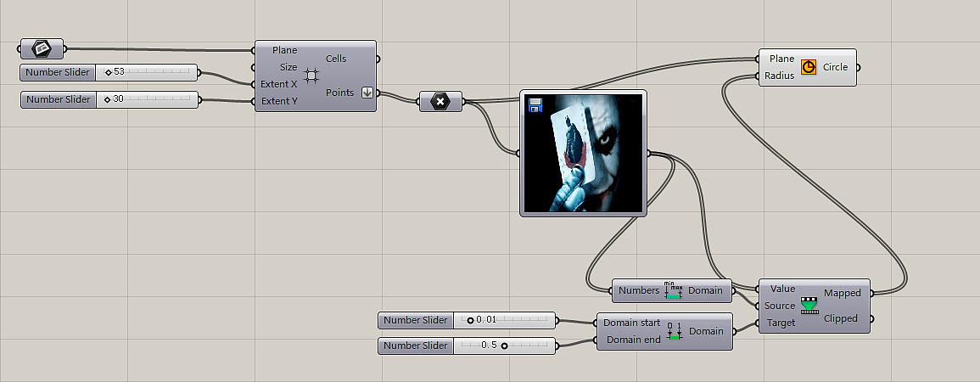The height and width of the screenshot is (382, 980).
Task: Click Number Slider label of 0.5 slider
Action: [416, 345]
